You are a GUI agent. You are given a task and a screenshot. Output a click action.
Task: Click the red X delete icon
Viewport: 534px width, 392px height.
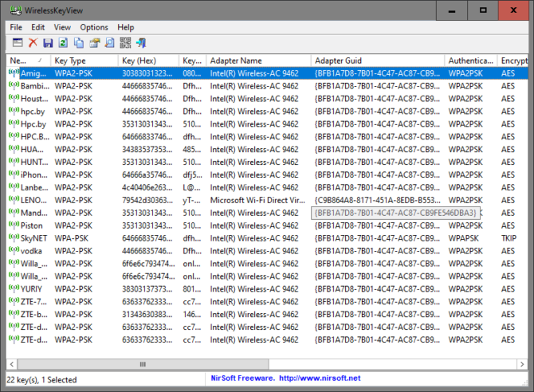tap(33, 42)
